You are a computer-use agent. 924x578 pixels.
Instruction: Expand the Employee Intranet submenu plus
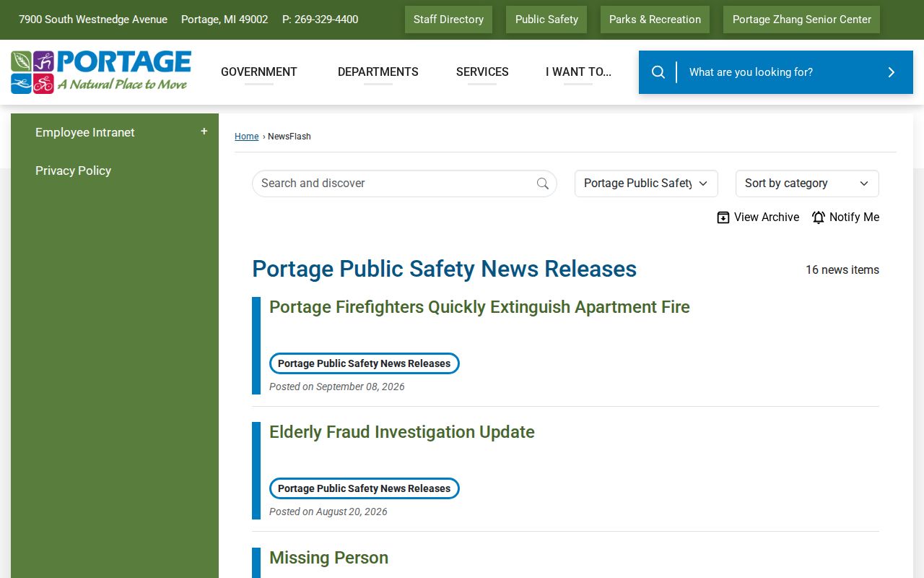point(204,131)
